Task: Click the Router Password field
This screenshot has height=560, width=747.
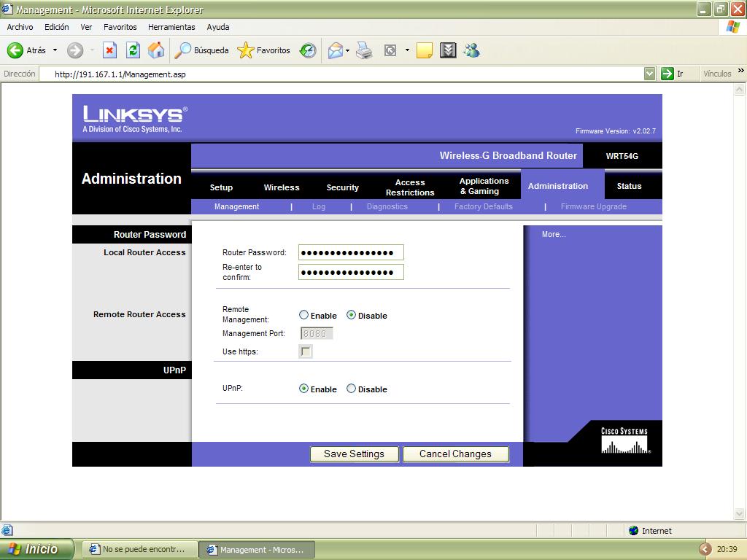Action: (x=351, y=252)
